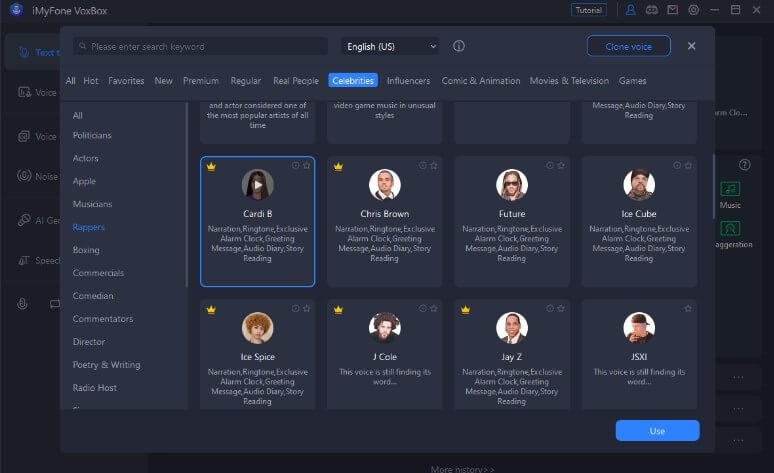774x473 pixels.
Task: Favorite the Jay Z voice star
Action: (561, 308)
